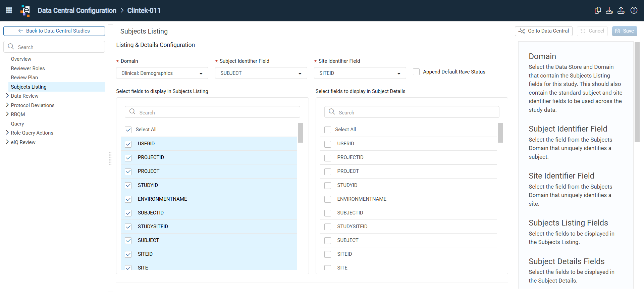Open the Reviewer Roles section

[28, 68]
